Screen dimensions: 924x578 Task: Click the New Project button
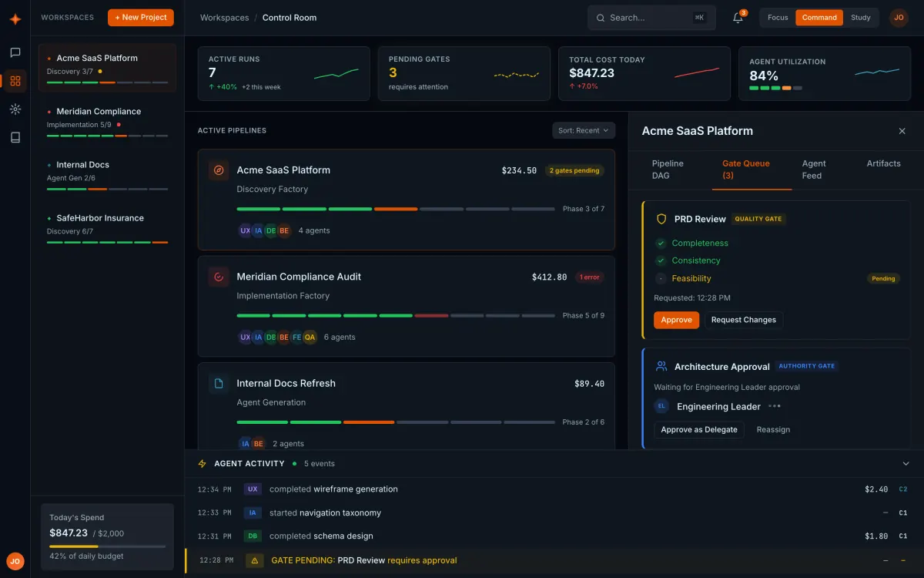click(x=141, y=17)
